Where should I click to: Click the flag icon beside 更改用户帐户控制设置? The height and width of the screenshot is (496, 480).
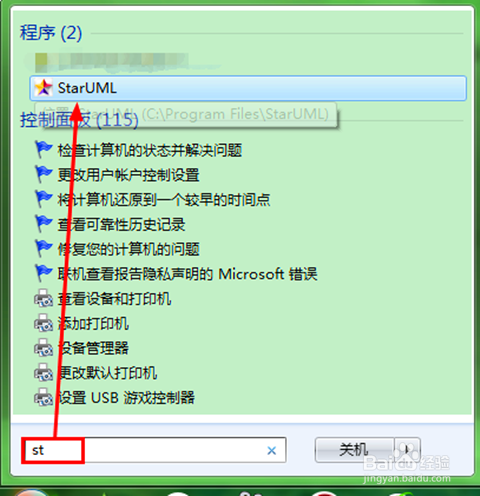(43, 174)
